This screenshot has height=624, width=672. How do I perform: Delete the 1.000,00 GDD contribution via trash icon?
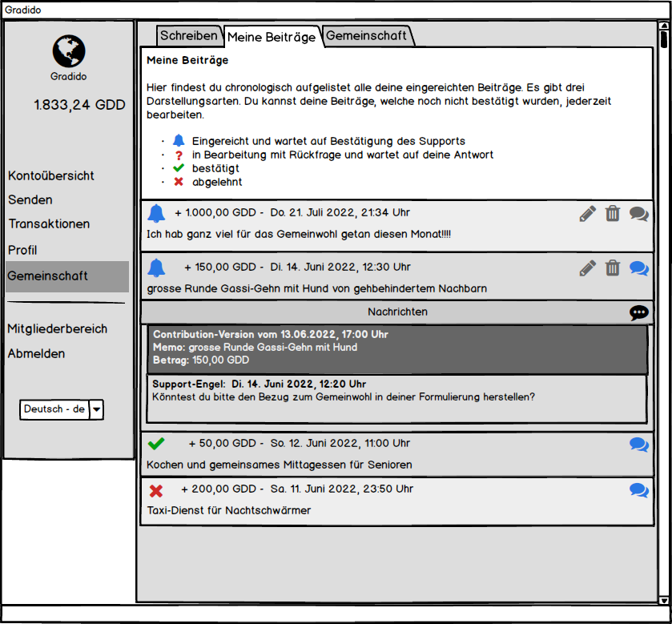(x=613, y=214)
